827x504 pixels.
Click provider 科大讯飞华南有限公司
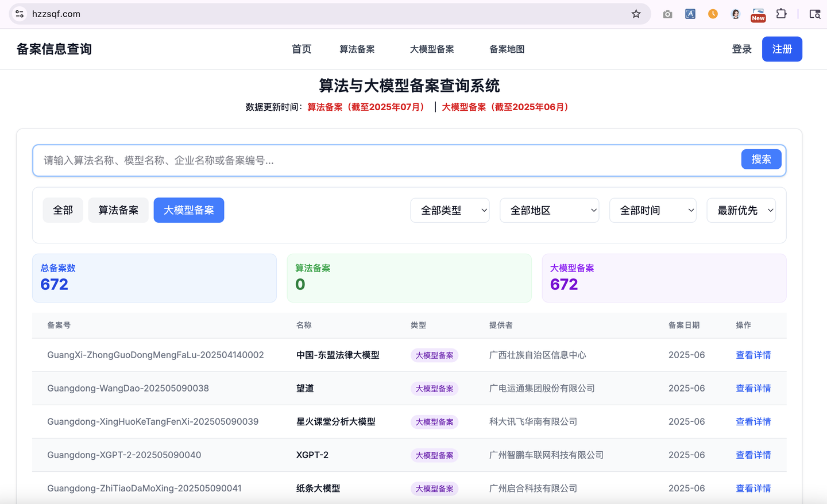pyautogui.click(x=533, y=421)
